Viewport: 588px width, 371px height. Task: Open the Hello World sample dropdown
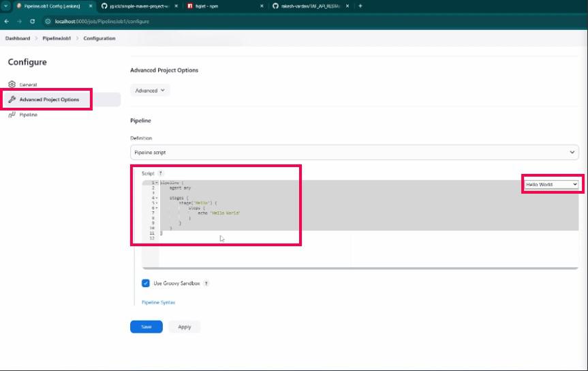551,184
